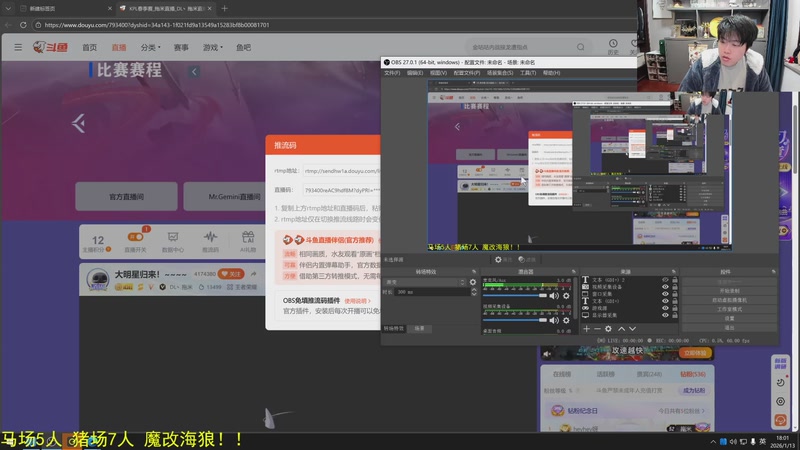Screen dimensions: 800x450
Task: Hide the 视频采集设备 source
Action: tap(665, 287)
